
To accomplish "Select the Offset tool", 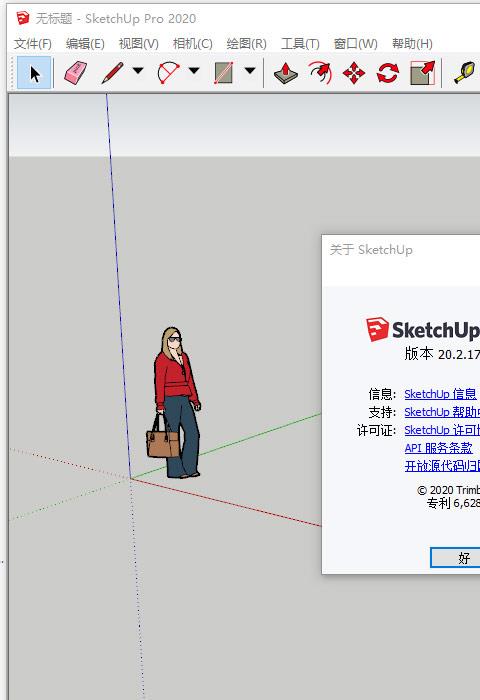I will click(320, 73).
